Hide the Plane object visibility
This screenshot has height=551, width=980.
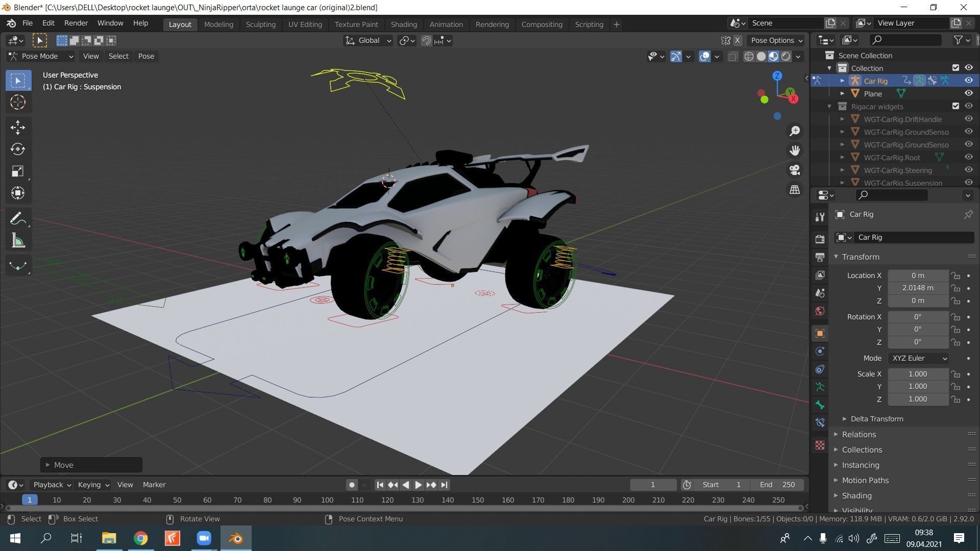[968, 93]
